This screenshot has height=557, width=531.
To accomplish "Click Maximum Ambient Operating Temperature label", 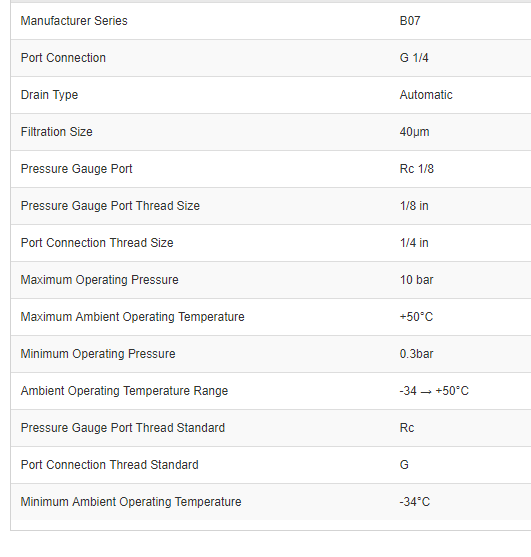I will click(x=132, y=317).
